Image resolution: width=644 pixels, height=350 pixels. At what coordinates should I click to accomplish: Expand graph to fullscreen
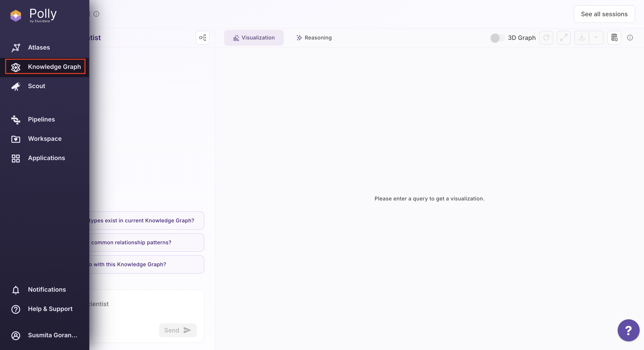coord(563,38)
